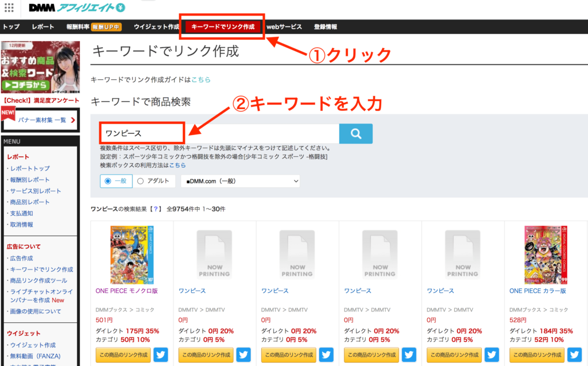Viewport: 588px width, 366px height.
Task: Open 商品リンク作成ツール in sidebar
Action: click(38, 280)
